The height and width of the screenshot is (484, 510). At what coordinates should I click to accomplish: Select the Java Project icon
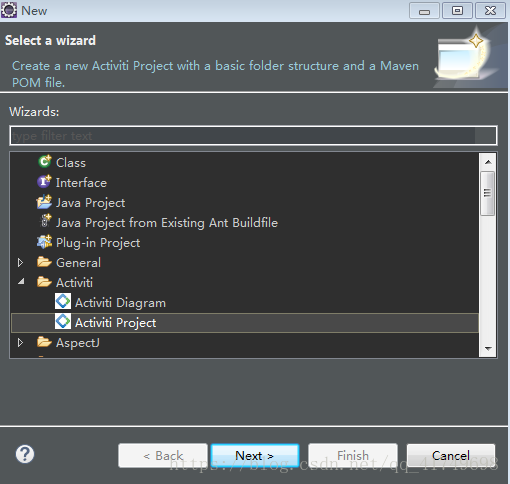(44, 202)
